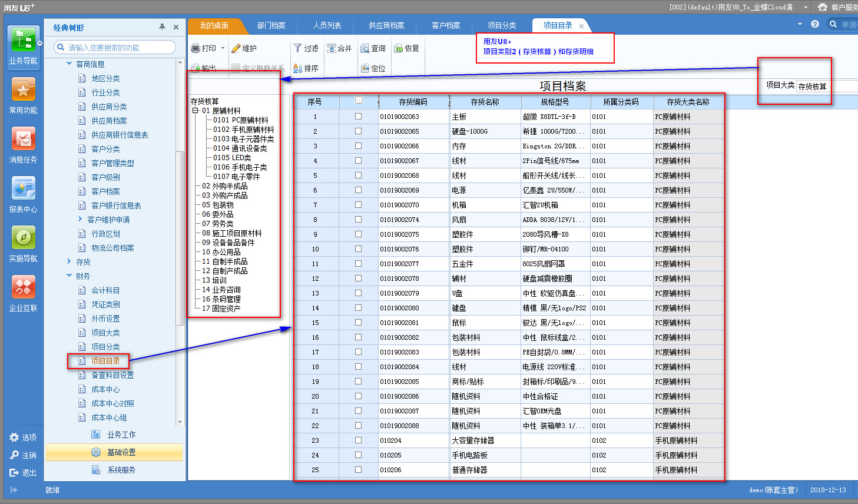Click the 过滤 filter funnel icon
Viewport: 858px width, 504px height.
coord(298,48)
